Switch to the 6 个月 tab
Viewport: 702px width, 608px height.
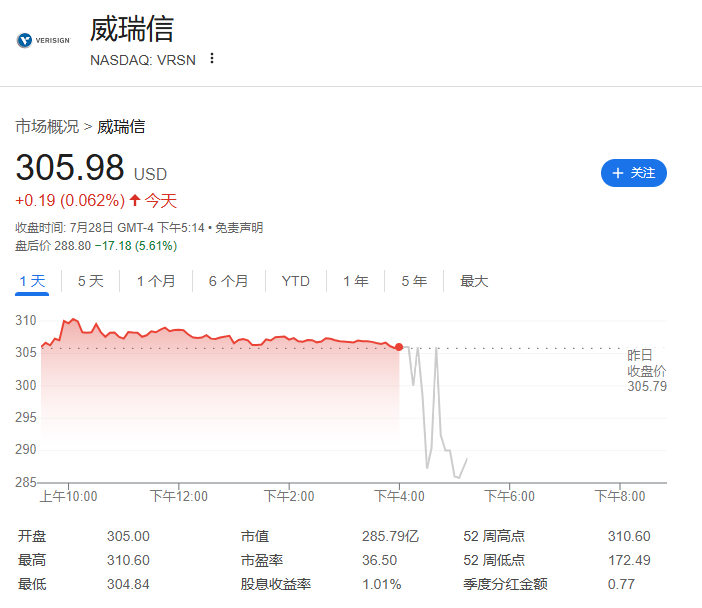(x=229, y=281)
